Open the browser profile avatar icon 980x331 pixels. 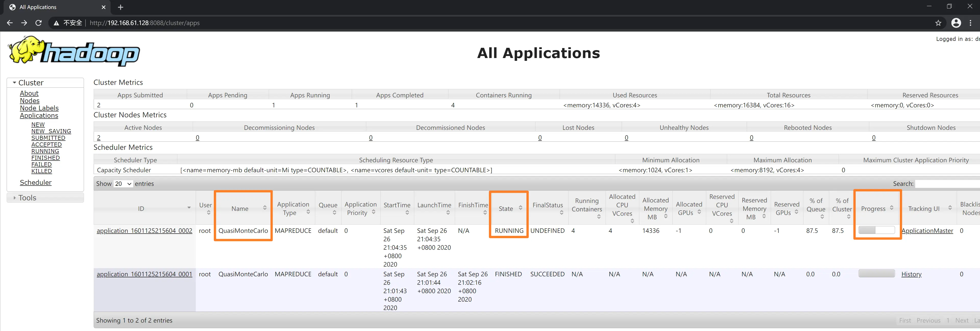point(956,23)
